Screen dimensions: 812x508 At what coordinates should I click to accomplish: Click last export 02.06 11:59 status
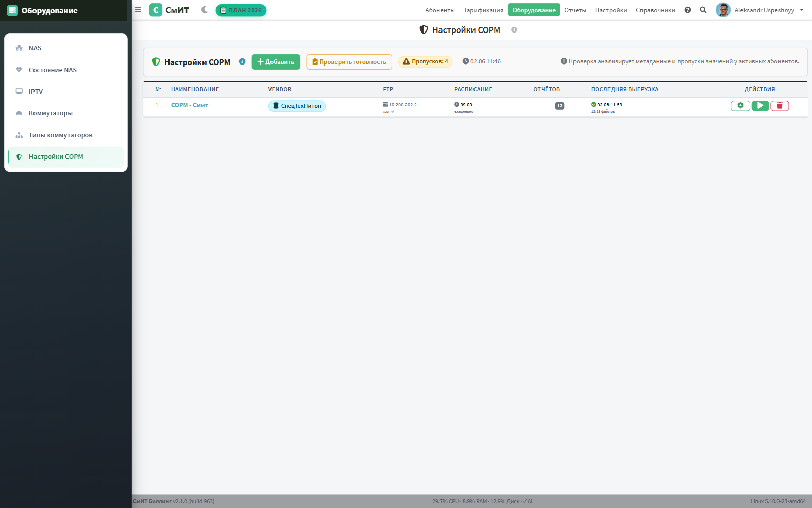tap(606, 105)
